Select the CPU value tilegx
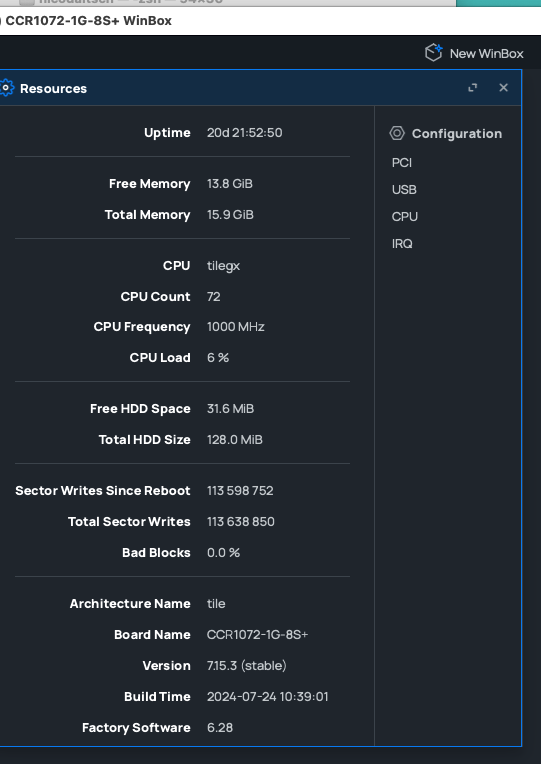 pyautogui.click(x=223, y=266)
